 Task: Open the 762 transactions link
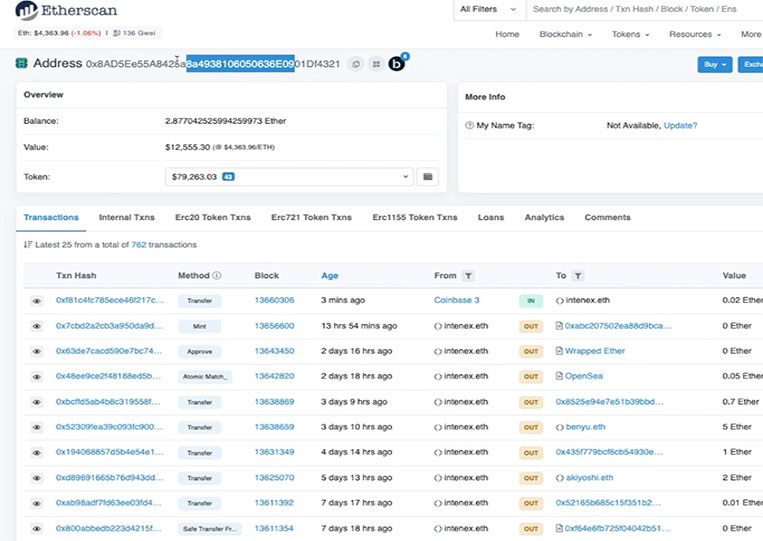point(139,245)
